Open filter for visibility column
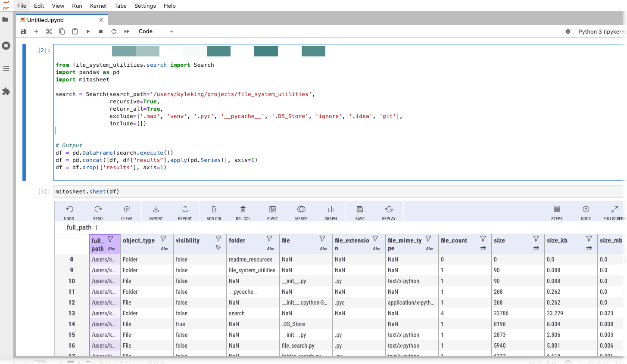The height and width of the screenshot is (364, 627). coord(218,239)
